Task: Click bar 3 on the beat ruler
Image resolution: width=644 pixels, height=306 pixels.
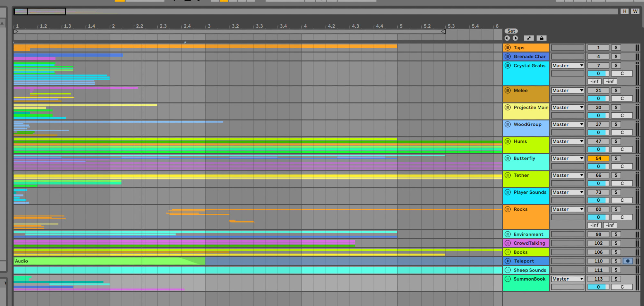Action: (x=209, y=26)
